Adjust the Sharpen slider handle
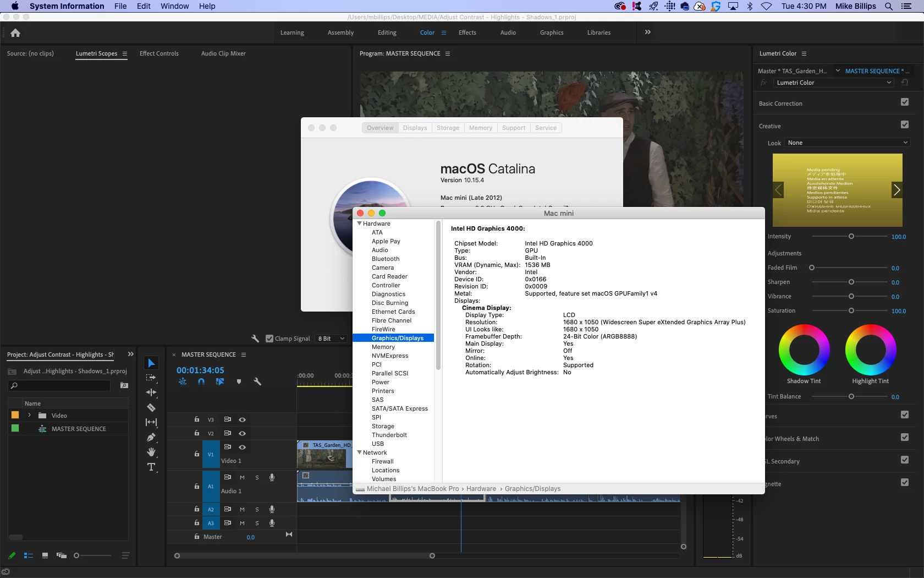Viewport: 924px width, 578px height. (x=851, y=282)
